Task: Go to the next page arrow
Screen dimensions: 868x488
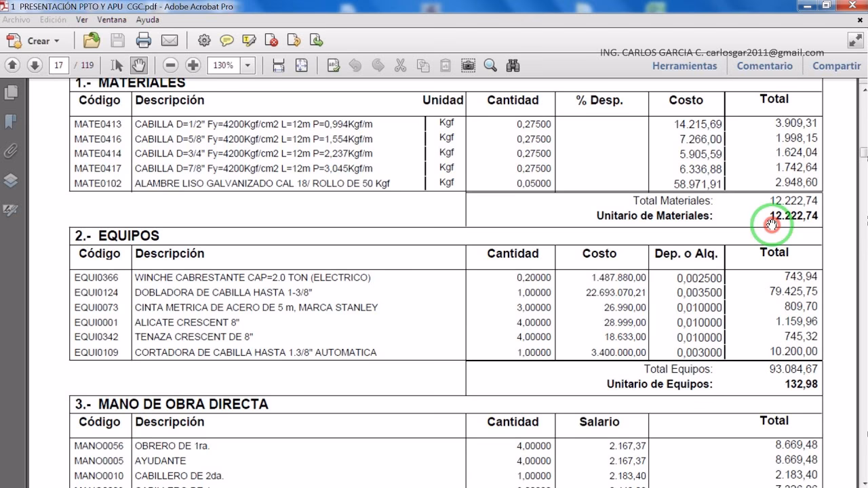Action: pos(35,65)
